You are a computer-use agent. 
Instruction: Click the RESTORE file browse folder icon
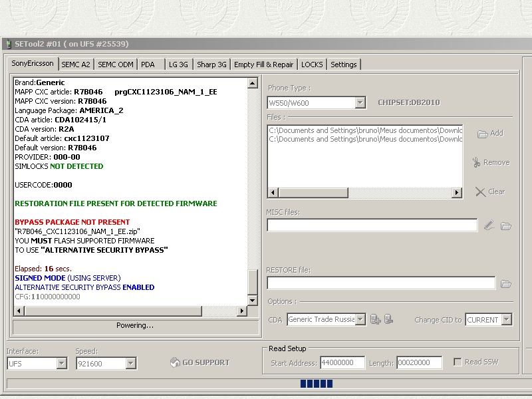tap(506, 284)
